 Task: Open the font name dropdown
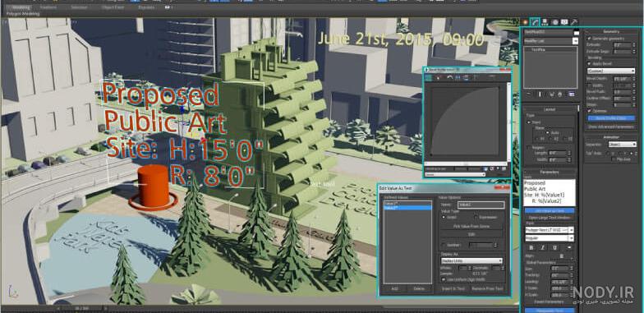point(550,230)
